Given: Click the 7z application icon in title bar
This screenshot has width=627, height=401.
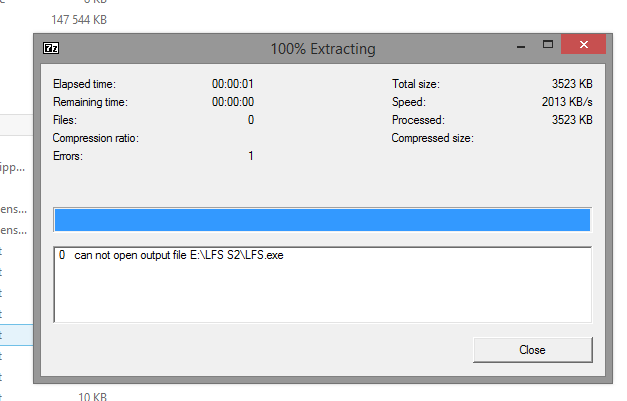Looking at the screenshot, I should coord(51,48).
